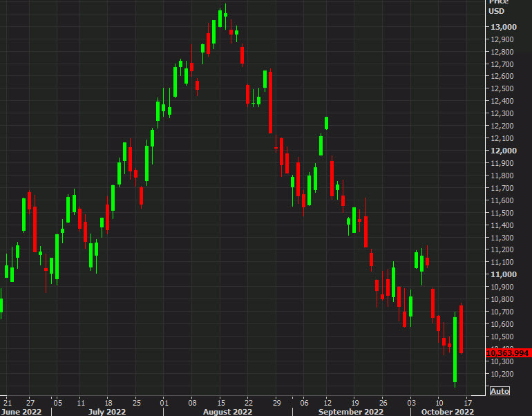This screenshot has height=416, width=532.
Task: Click the 11,900 price axis label
Action: (x=502, y=163)
